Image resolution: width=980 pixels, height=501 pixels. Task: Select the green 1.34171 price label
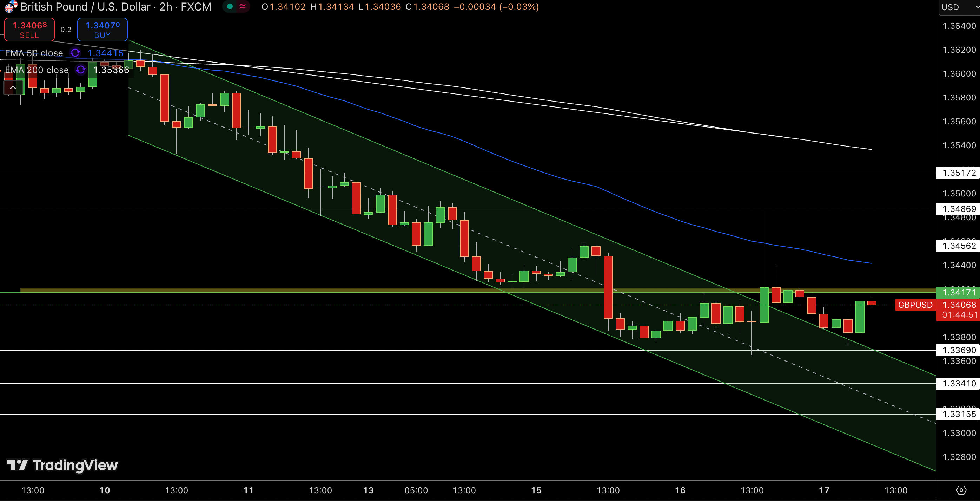click(x=958, y=293)
